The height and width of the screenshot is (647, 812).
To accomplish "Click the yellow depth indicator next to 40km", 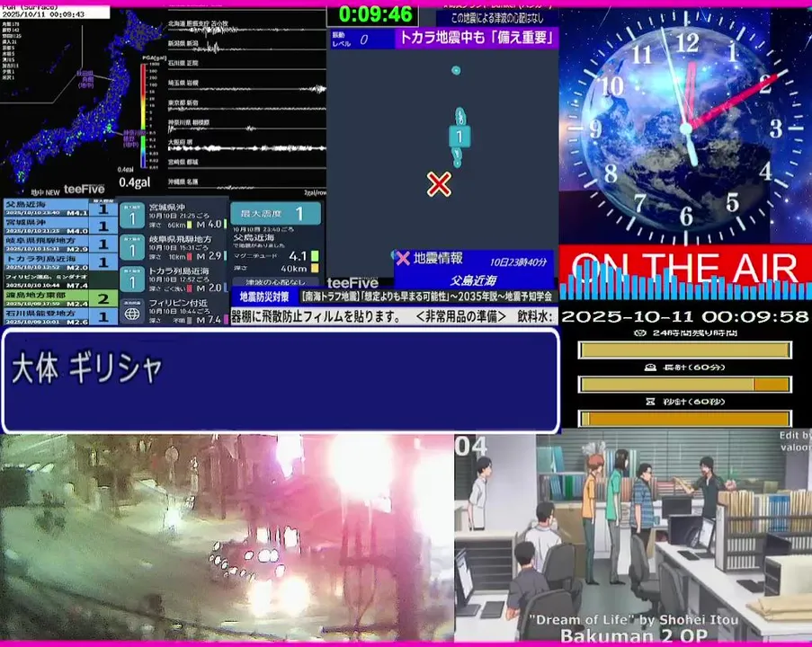I will [x=315, y=268].
